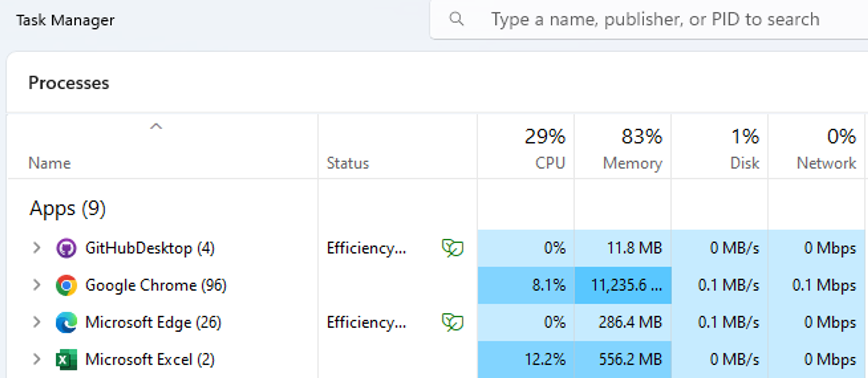The width and height of the screenshot is (868, 378).
Task: Click GitHubDesktop's Efficiency status text
Action: point(367,248)
